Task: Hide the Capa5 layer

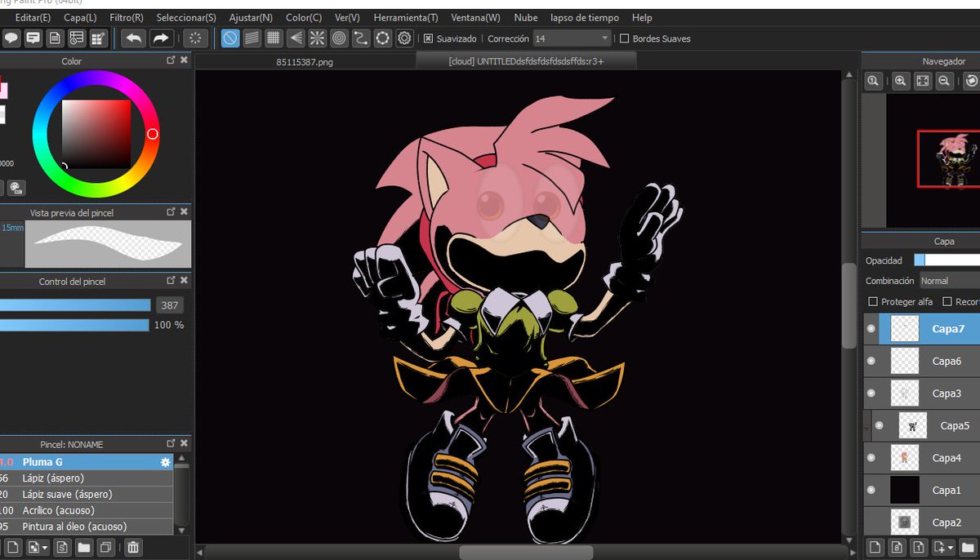Action: point(880,425)
